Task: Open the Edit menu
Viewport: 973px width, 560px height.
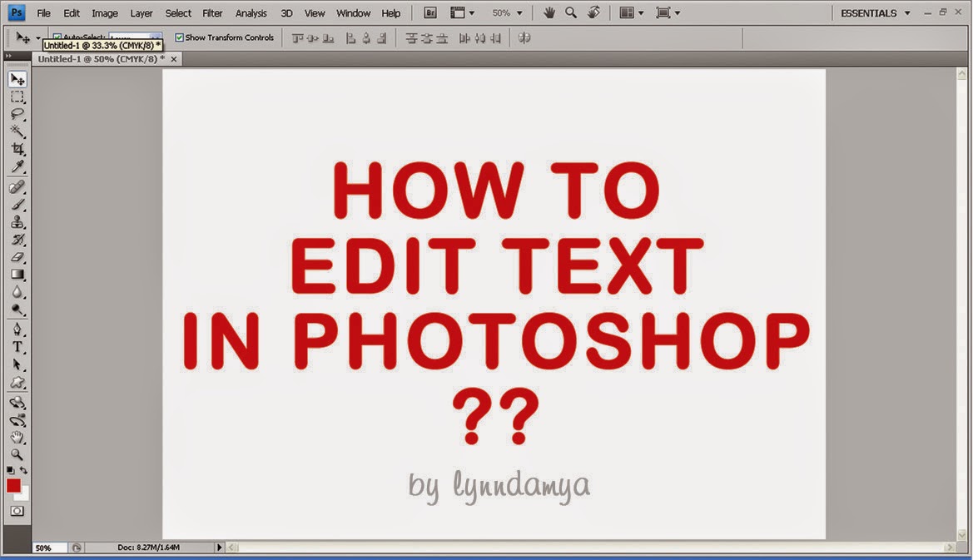Action: tap(72, 13)
